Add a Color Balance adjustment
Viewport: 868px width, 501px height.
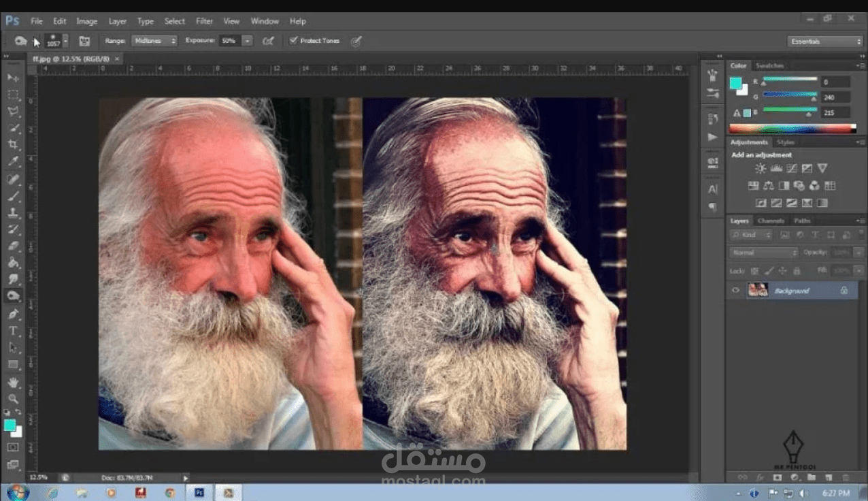[768, 186]
